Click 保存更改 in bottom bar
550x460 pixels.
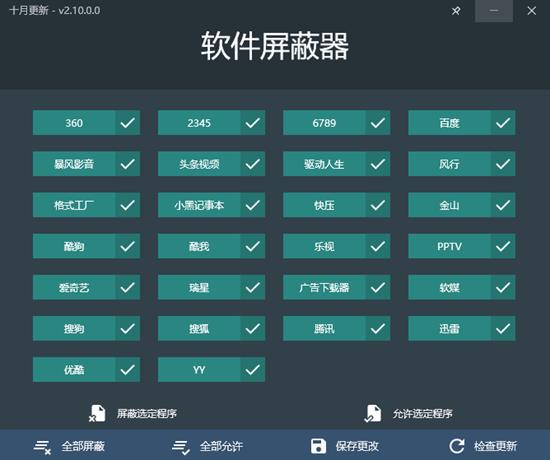[357, 446]
